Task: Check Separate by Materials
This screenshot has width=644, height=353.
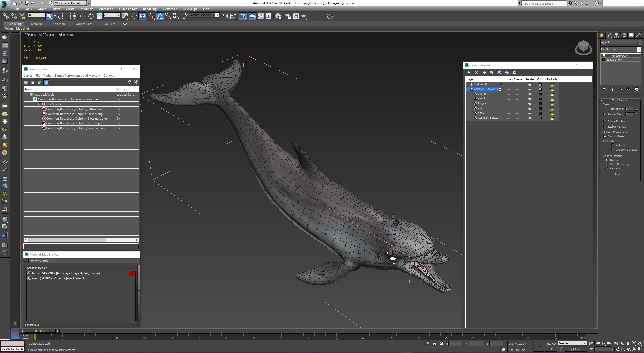Action: [x=613, y=145]
